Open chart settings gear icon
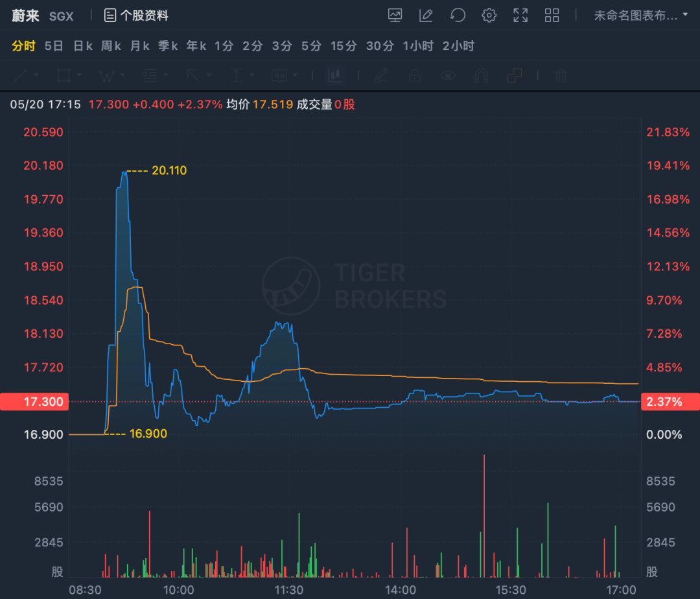 (489, 15)
